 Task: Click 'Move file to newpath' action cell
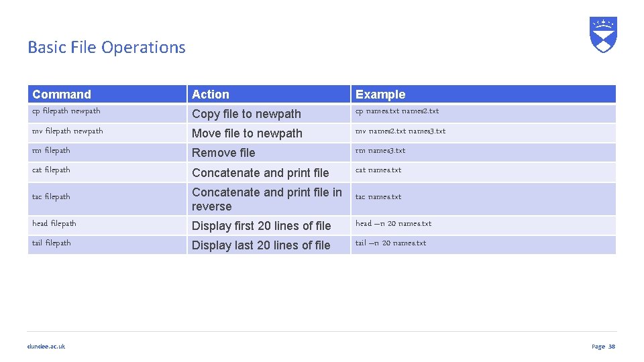point(269,133)
